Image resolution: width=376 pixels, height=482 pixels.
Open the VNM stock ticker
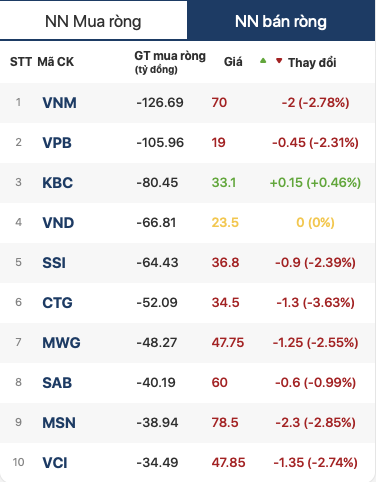[59, 103]
